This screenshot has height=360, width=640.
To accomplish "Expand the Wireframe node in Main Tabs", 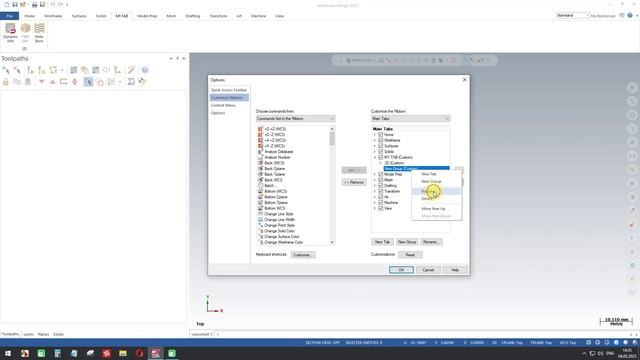I will [x=375, y=140].
